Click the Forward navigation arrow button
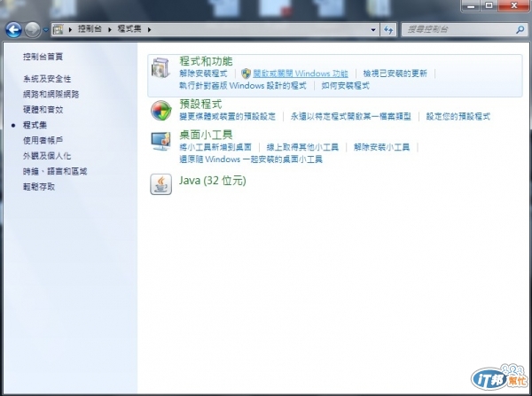Screen dimensions: 532x396 coord(32,30)
